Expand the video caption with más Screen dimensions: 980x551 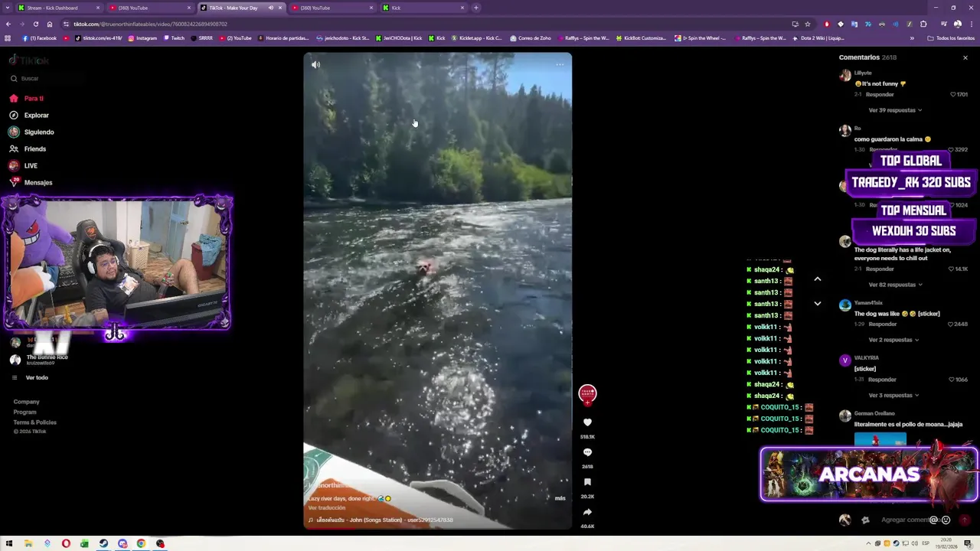click(560, 498)
